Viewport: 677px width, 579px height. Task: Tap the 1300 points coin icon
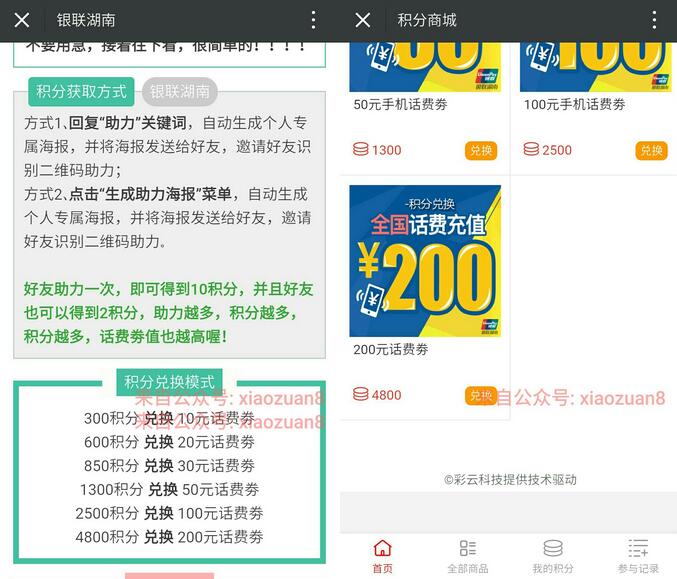pyautogui.click(x=361, y=149)
